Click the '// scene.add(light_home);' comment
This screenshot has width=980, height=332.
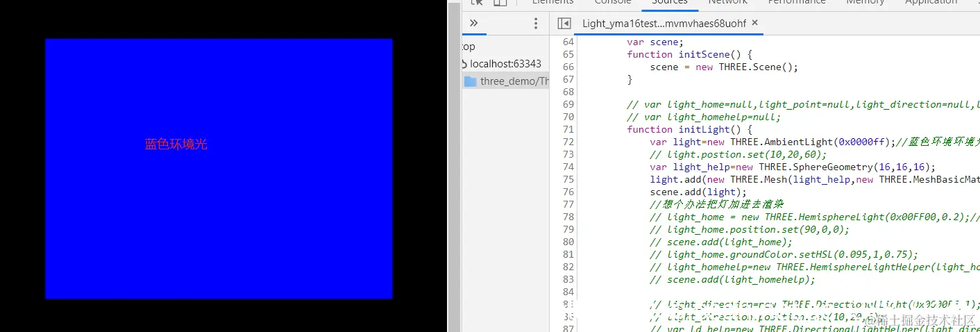[x=721, y=242]
